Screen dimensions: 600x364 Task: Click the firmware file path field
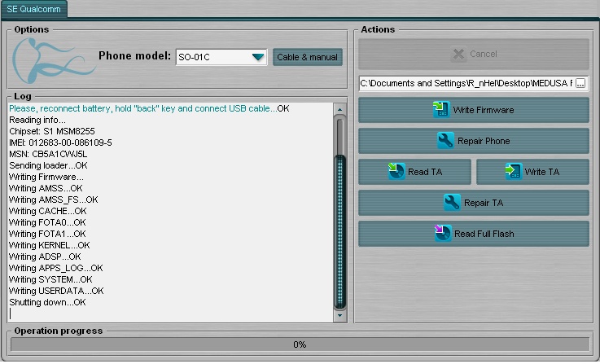coord(466,83)
